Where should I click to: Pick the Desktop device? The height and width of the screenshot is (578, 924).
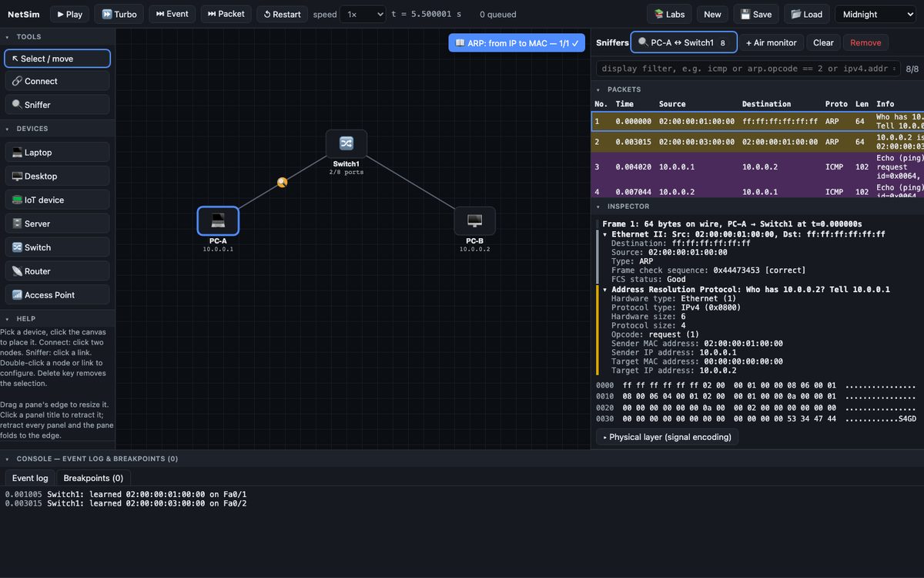pyautogui.click(x=58, y=176)
